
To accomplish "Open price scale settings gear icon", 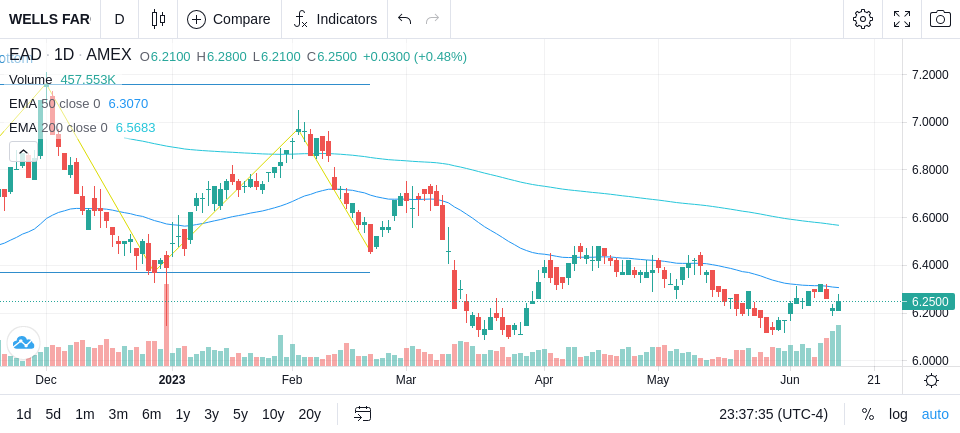I will click(x=931, y=380).
